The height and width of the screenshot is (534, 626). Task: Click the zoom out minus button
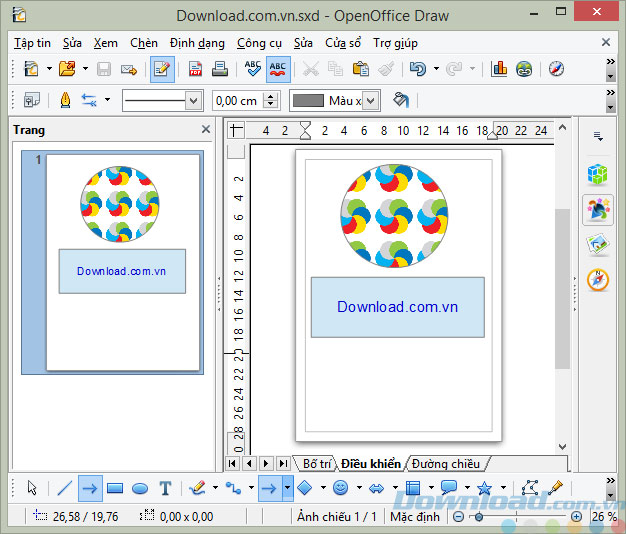point(459,517)
